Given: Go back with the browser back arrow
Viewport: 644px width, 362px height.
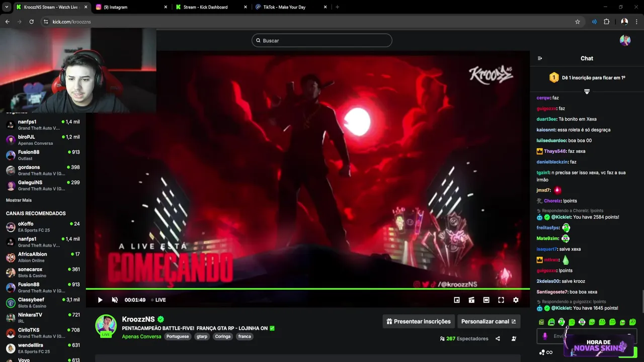Looking at the screenshot, I should coord(7,22).
